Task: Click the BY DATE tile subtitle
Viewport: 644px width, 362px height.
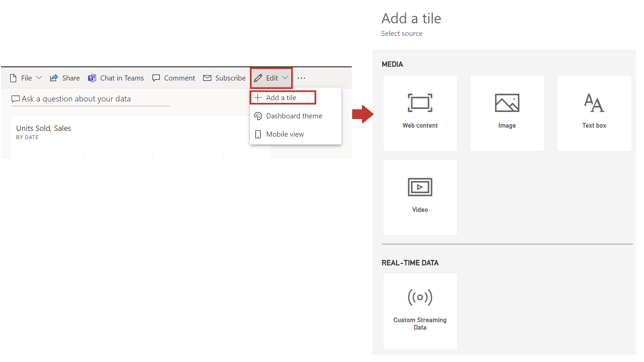Action: point(27,137)
